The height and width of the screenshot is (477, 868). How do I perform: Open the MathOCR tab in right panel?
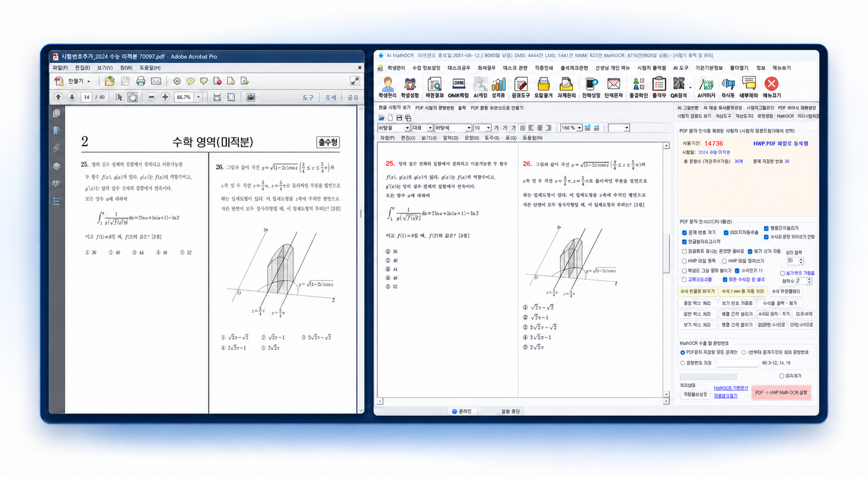pyautogui.click(x=785, y=116)
